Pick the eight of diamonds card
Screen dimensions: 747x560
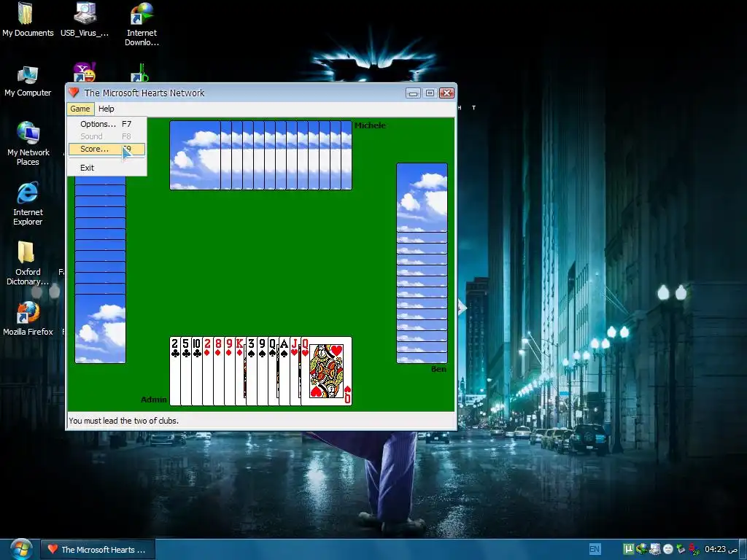219,371
